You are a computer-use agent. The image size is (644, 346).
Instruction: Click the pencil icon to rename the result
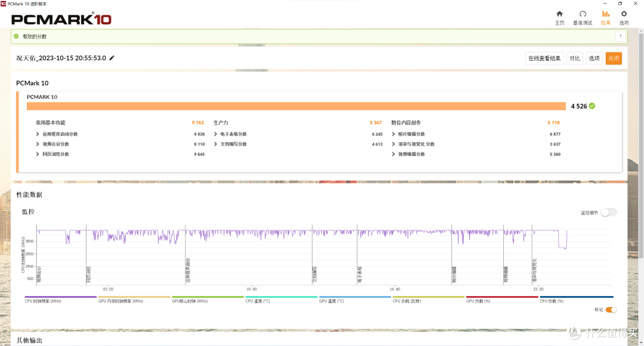[112, 58]
